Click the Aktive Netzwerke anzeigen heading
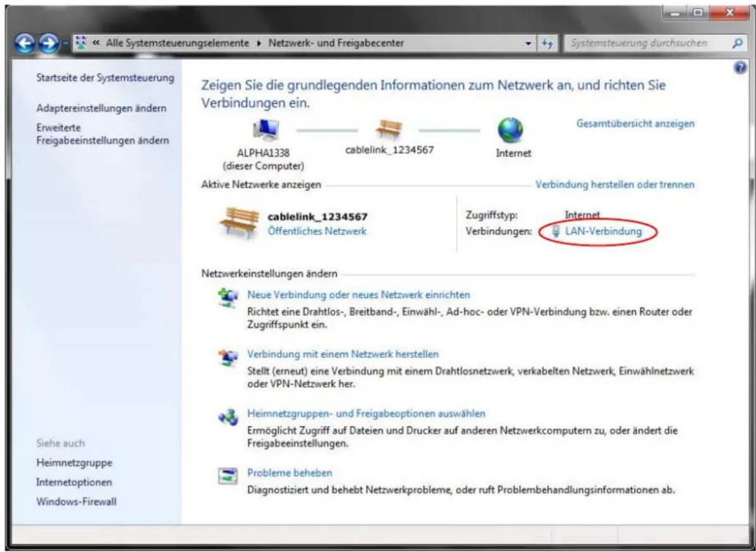Screen dimensions: 756x552 261,185
